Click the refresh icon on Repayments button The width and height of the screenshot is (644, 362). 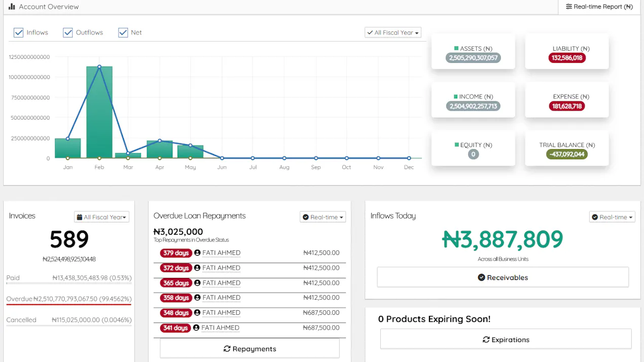coord(227,349)
